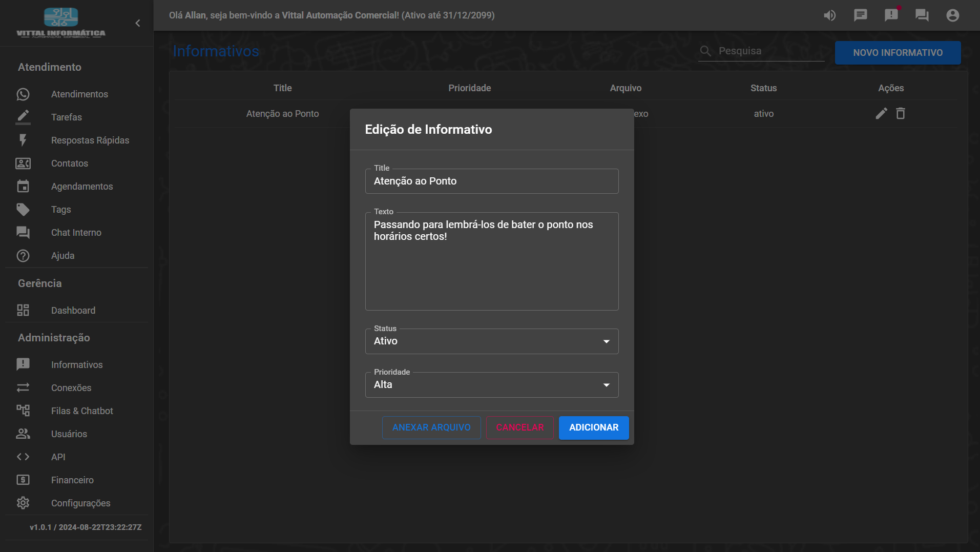Edit the Atenção ao Ponto row with pencil icon

881,113
